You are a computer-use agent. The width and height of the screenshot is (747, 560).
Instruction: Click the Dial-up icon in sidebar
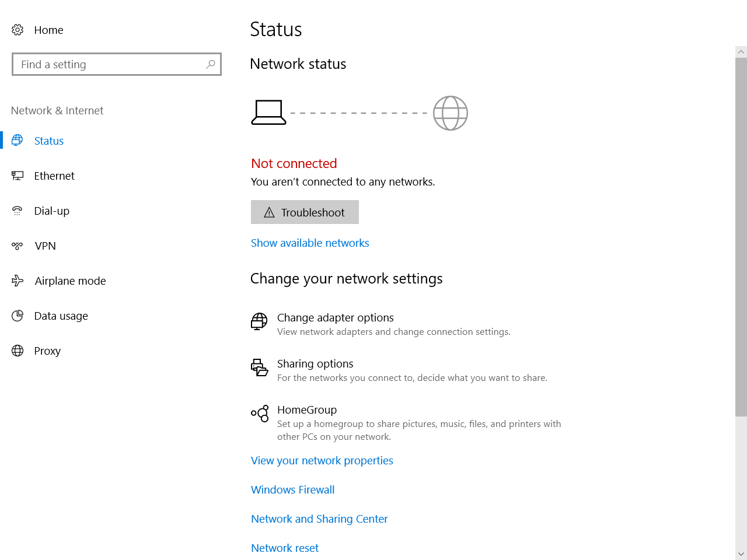click(x=18, y=211)
